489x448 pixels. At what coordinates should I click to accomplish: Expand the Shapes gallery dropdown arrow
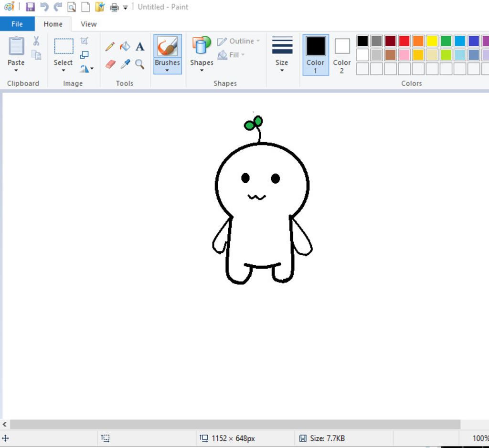[202, 71]
